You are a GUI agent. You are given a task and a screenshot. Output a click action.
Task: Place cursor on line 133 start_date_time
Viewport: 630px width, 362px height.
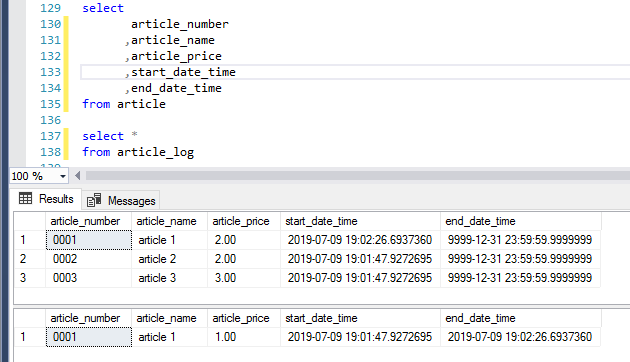pyautogui.click(x=183, y=72)
